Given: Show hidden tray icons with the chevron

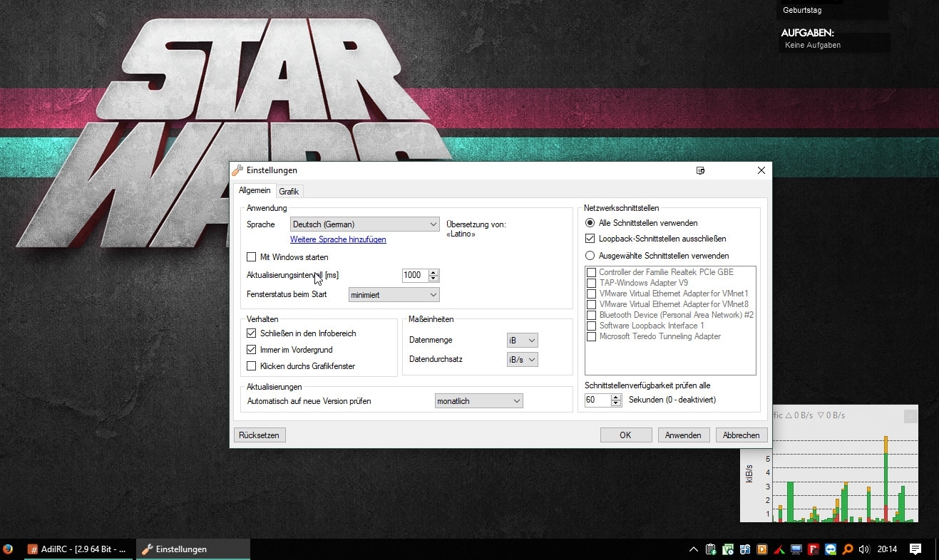Looking at the screenshot, I should 693,549.
